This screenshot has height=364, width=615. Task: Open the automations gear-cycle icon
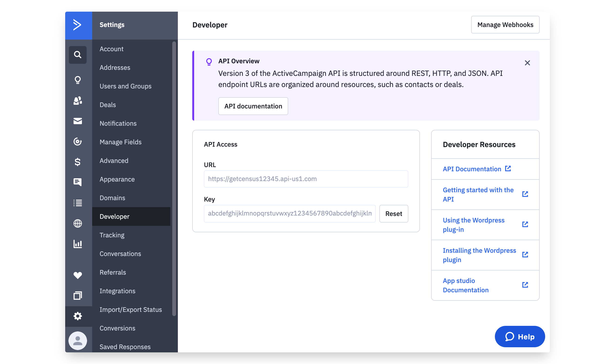tap(78, 142)
